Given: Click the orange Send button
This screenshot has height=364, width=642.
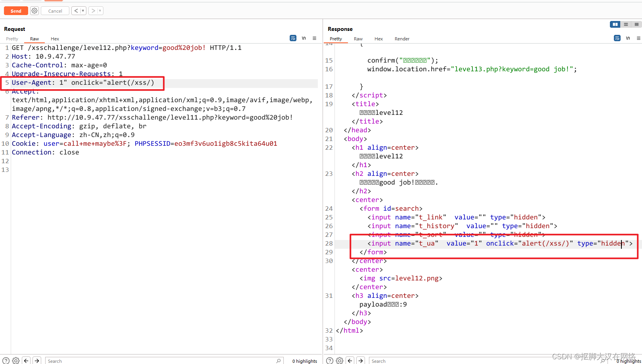Looking at the screenshot, I should (x=16, y=11).
